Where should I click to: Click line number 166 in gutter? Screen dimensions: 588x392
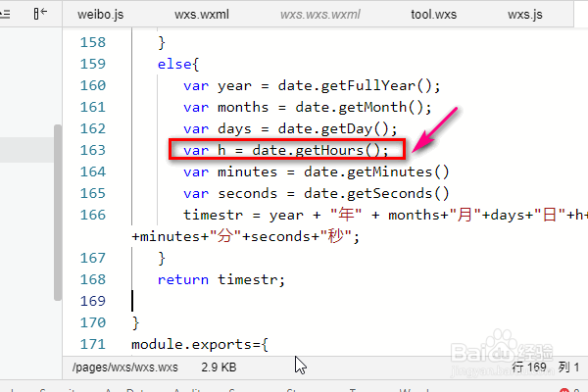[93, 215]
